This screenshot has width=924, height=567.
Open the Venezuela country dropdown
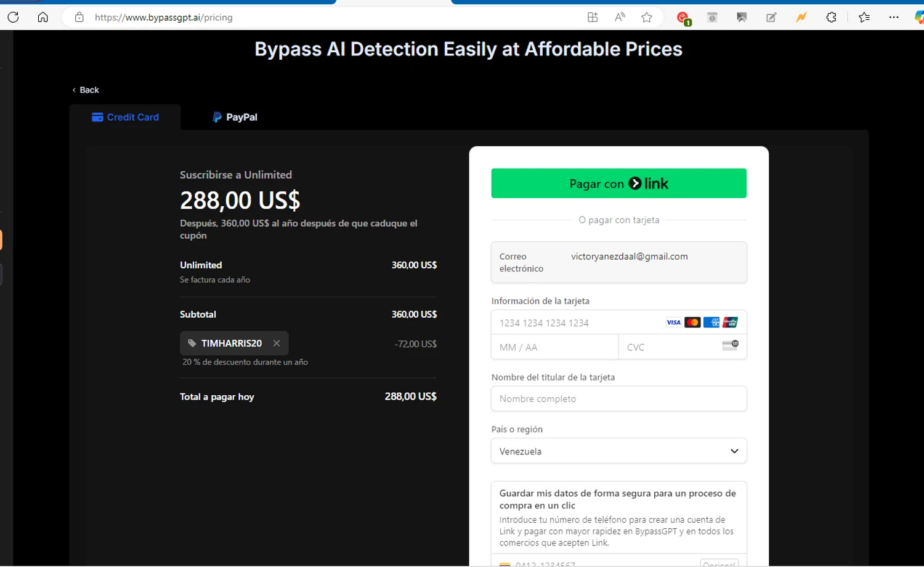pos(618,451)
